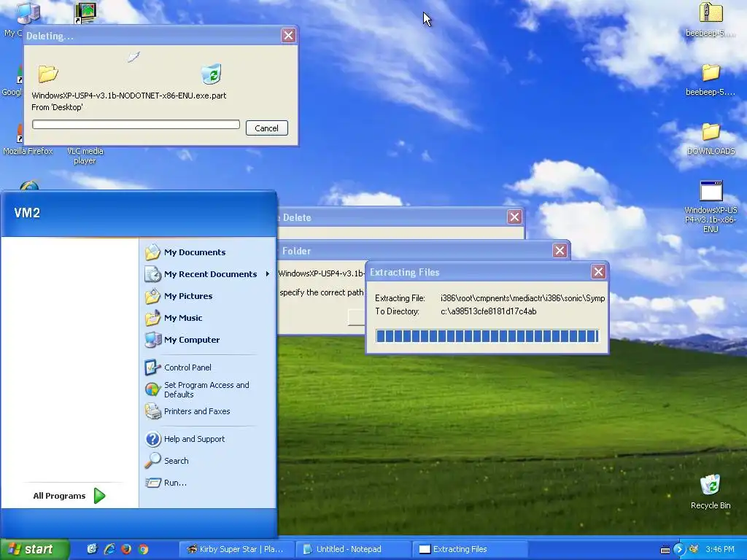Open Help and Support
747x560 pixels.
[x=185, y=439]
